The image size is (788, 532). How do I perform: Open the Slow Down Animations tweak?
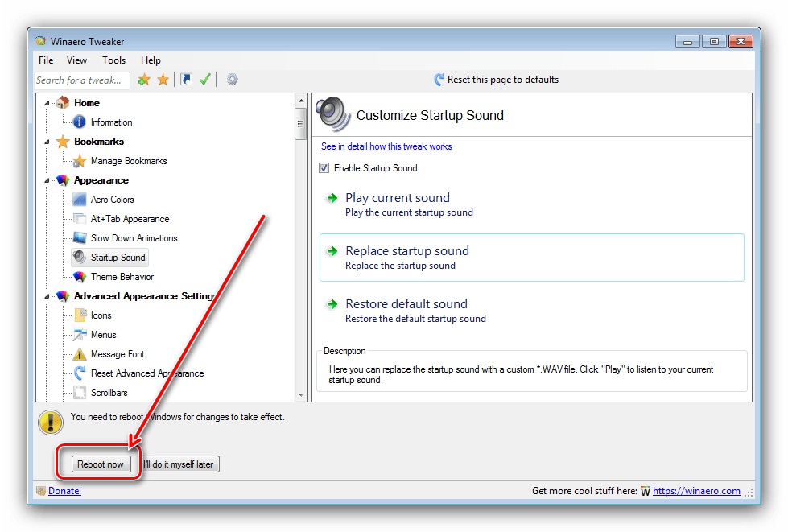point(134,238)
